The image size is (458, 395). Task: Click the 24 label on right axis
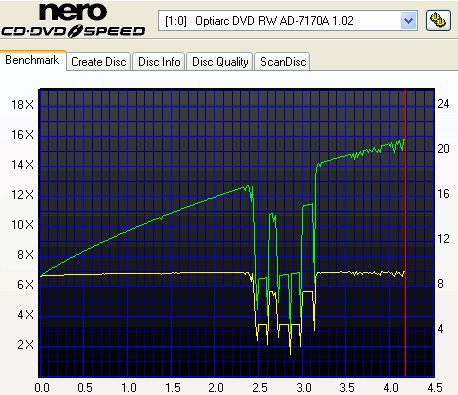pyautogui.click(x=443, y=104)
